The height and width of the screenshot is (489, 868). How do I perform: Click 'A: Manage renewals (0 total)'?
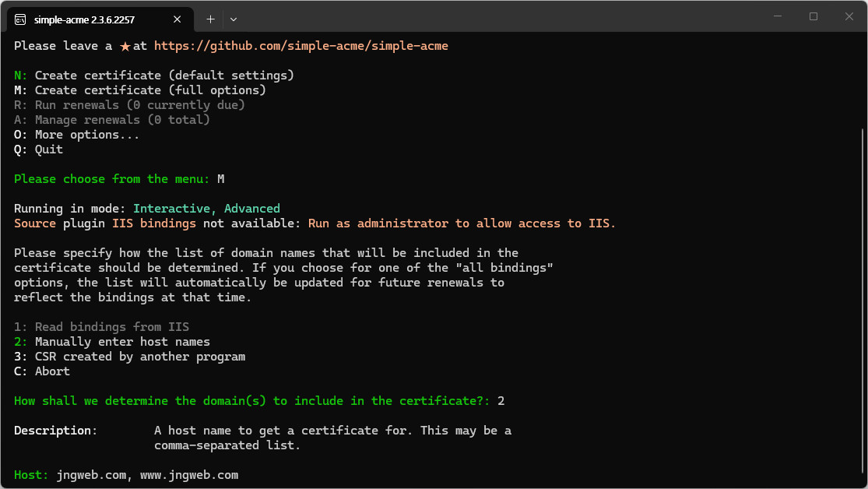(112, 120)
